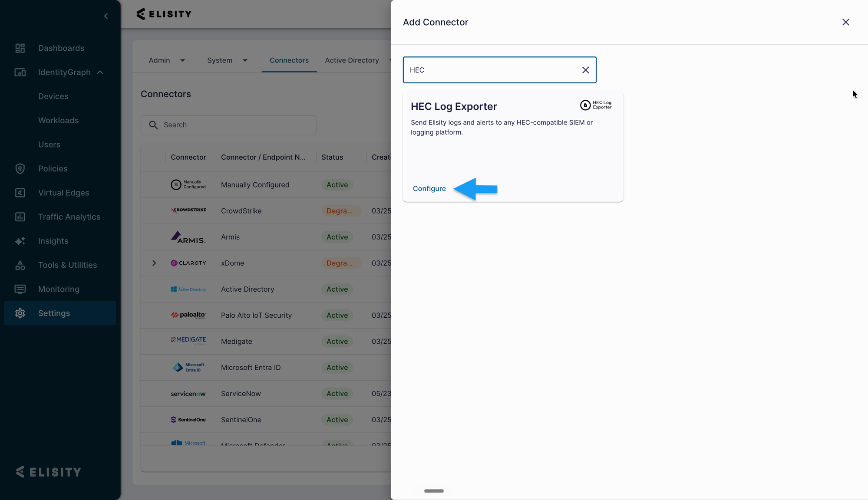The image size is (868, 500).
Task: Click the HEC Log Exporter card title
Action: [x=454, y=106]
